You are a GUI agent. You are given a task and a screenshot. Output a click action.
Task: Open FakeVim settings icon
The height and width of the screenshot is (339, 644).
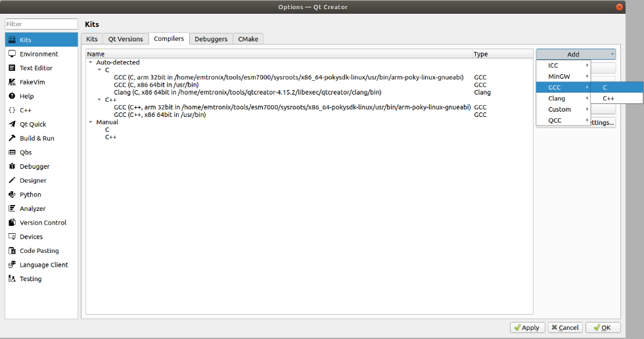point(12,82)
